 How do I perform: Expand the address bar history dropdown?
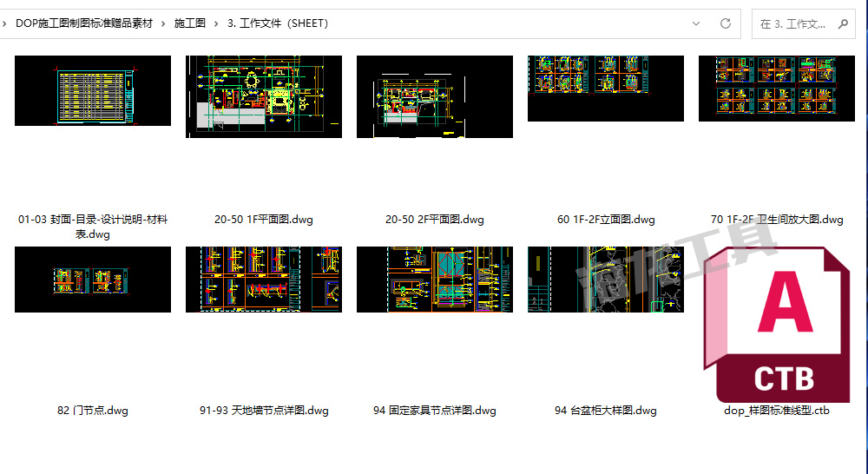coord(696,23)
